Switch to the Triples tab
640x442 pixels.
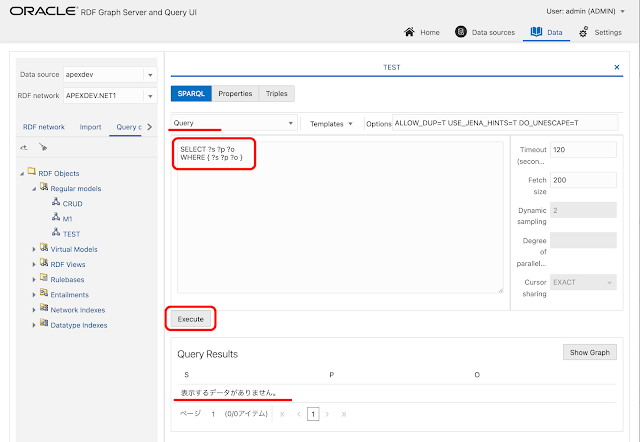click(277, 93)
